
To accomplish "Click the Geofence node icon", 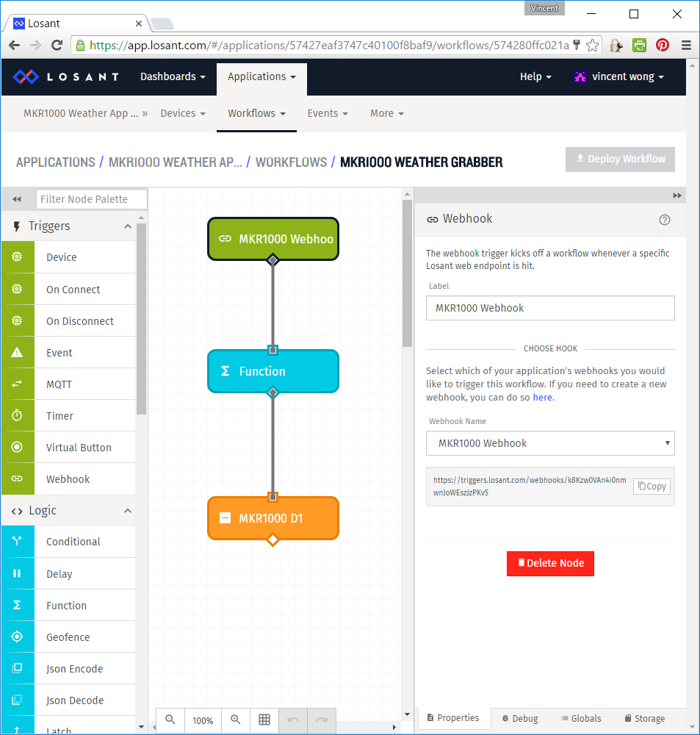I will [18, 637].
